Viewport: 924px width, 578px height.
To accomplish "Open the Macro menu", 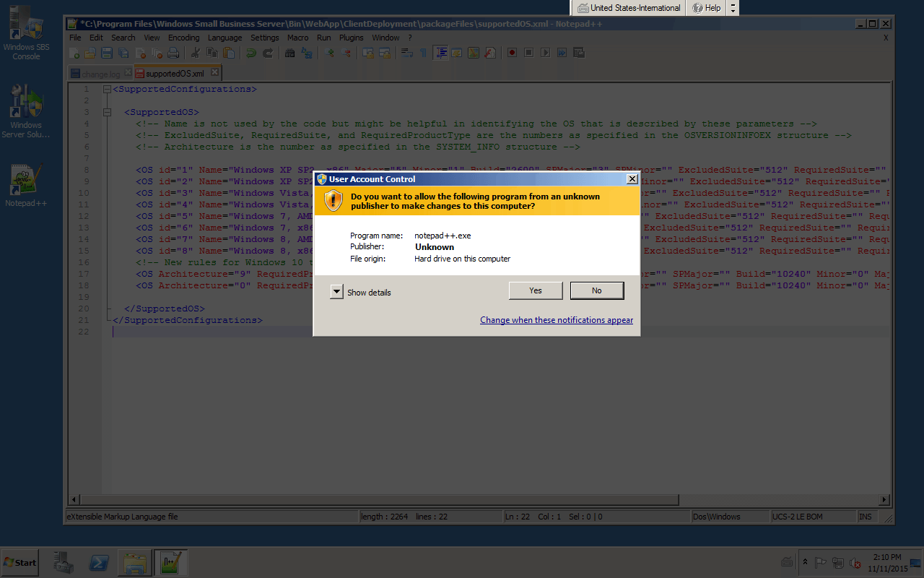I will (297, 38).
